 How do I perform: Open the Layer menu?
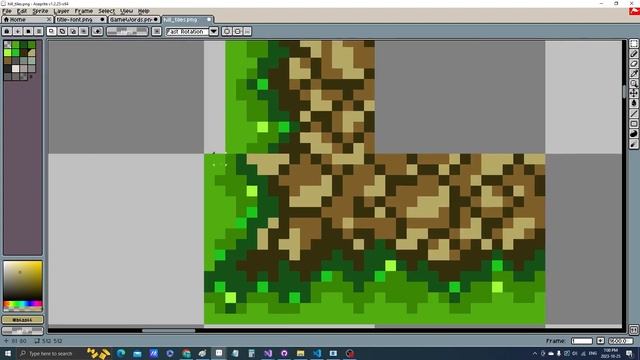(61, 11)
